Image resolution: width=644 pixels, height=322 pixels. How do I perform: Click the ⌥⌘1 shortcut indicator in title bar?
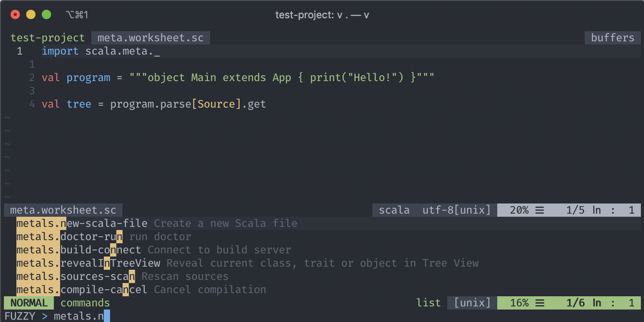tap(77, 15)
